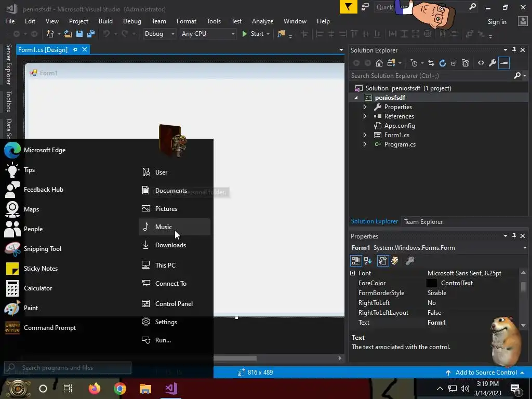
Task: Toggle Show All Files in Solution Explorer
Action: coord(465,63)
